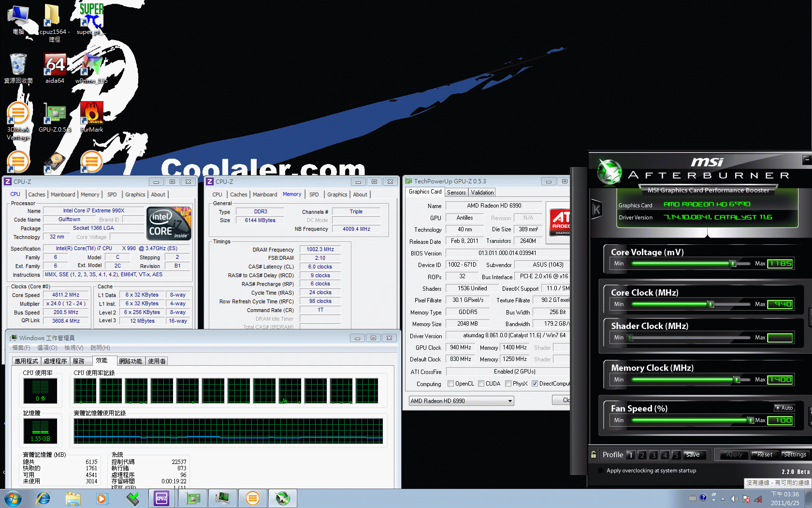The height and width of the screenshot is (508, 812).
Task: Click the Task Manager taskbar button
Action: tap(222, 498)
